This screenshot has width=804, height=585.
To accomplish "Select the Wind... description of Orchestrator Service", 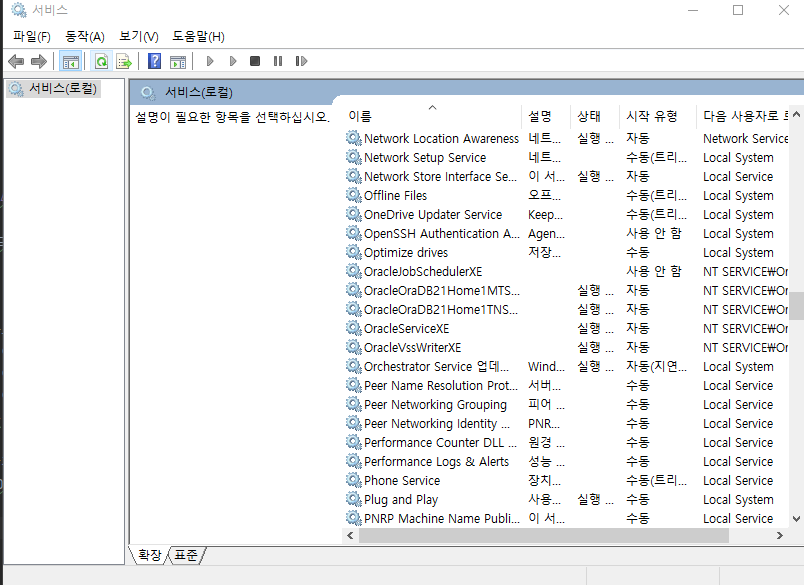I will click(546, 366).
